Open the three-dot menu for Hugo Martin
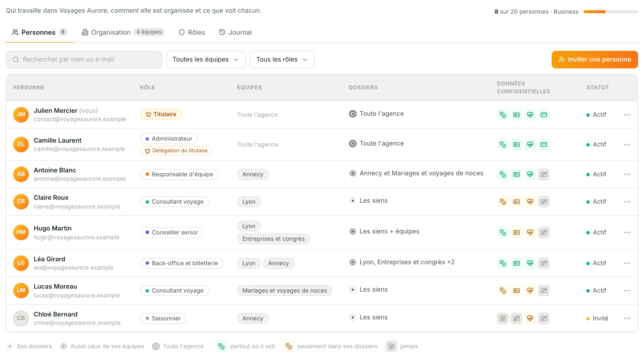The height and width of the screenshot is (358, 644). tap(627, 232)
